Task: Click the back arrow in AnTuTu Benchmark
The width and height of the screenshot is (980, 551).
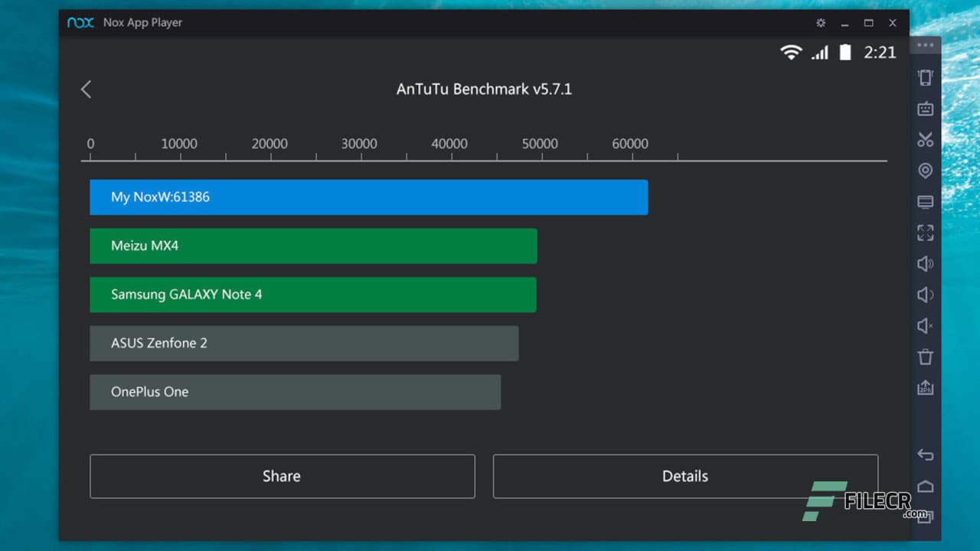Action: pyautogui.click(x=86, y=89)
